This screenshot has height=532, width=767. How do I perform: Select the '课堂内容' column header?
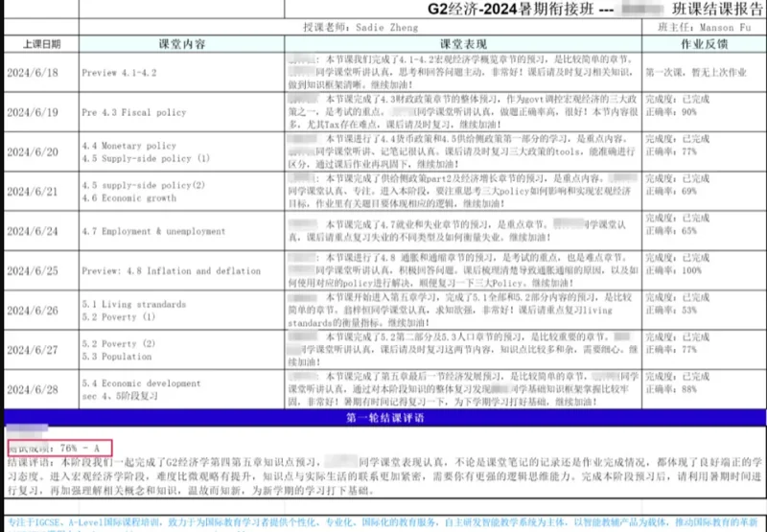coord(181,44)
